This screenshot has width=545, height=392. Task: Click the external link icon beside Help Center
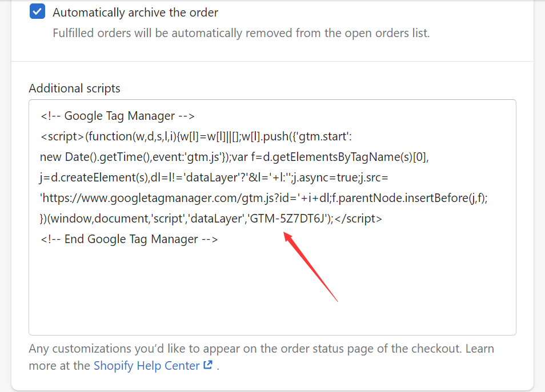[208, 365]
